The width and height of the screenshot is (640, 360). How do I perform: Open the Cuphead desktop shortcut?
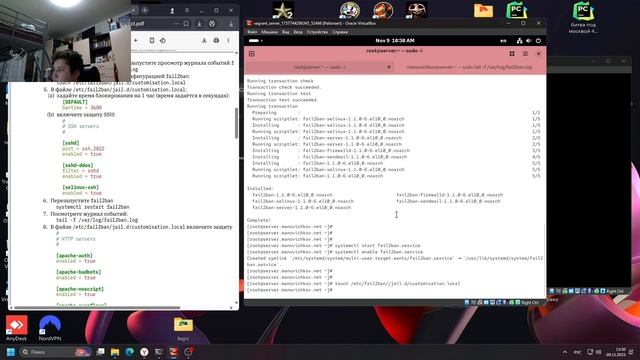[350, 10]
